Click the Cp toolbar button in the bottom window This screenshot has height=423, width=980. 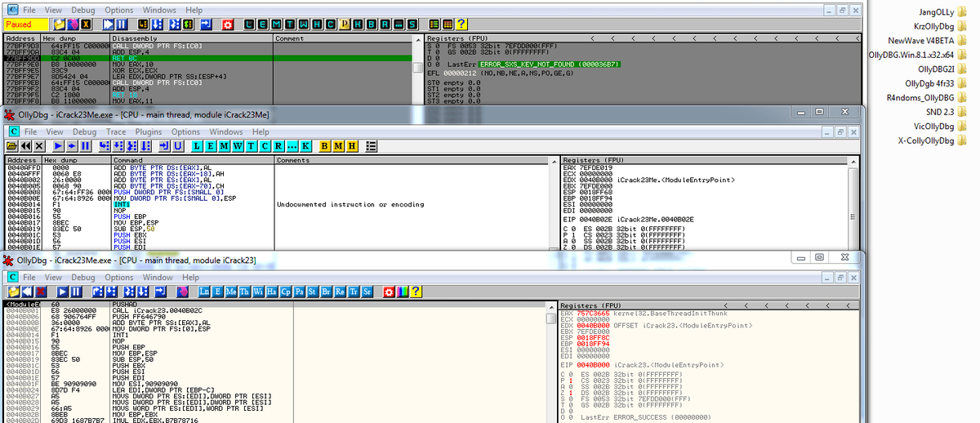click(x=285, y=292)
